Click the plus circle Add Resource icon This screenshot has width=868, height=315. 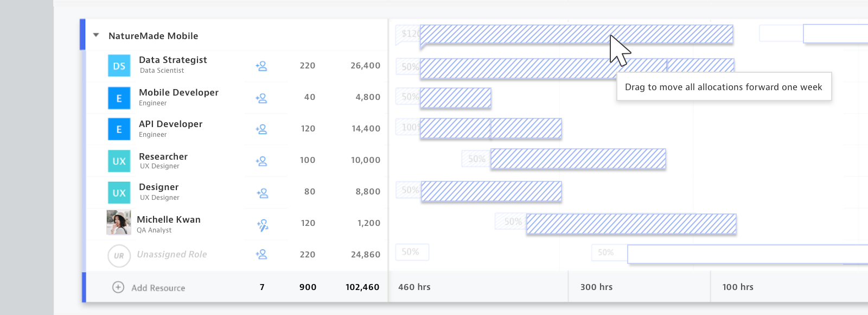pos(118,287)
